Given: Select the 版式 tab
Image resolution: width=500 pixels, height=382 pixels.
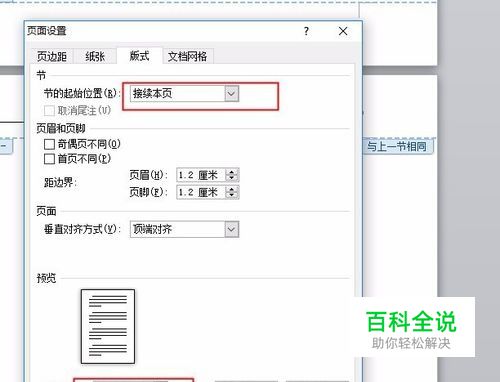Looking at the screenshot, I should click(139, 56).
